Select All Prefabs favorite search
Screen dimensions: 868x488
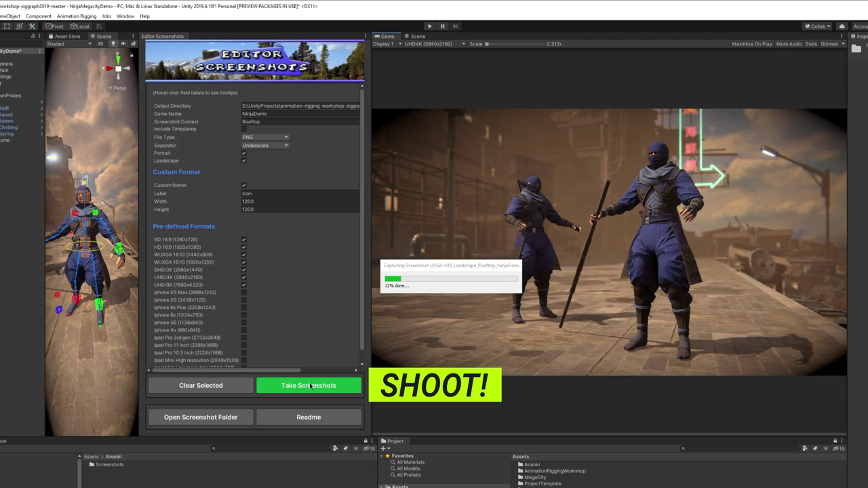[x=408, y=474]
